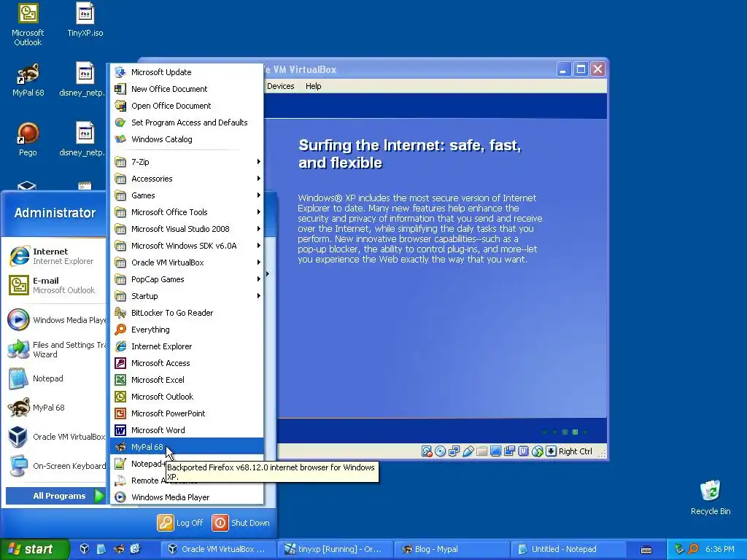
Task: Launch MyPal raccoon icon in quick launch bar
Action: coord(119,549)
